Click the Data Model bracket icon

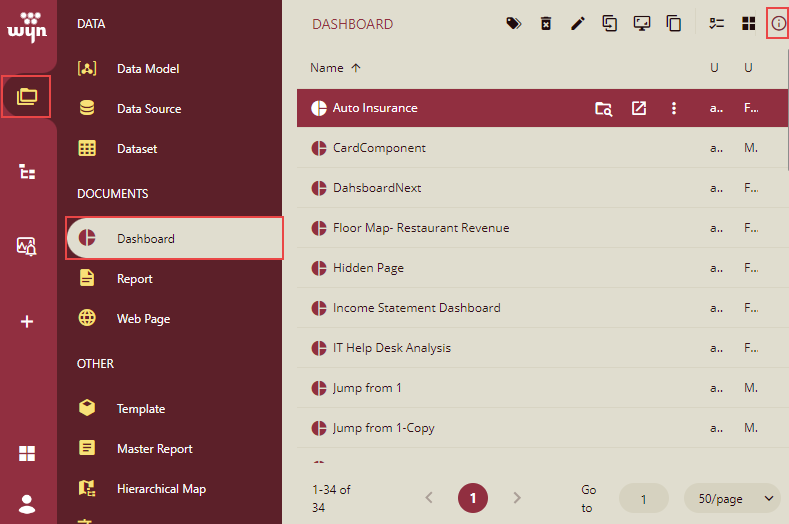pyautogui.click(x=87, y=68)
